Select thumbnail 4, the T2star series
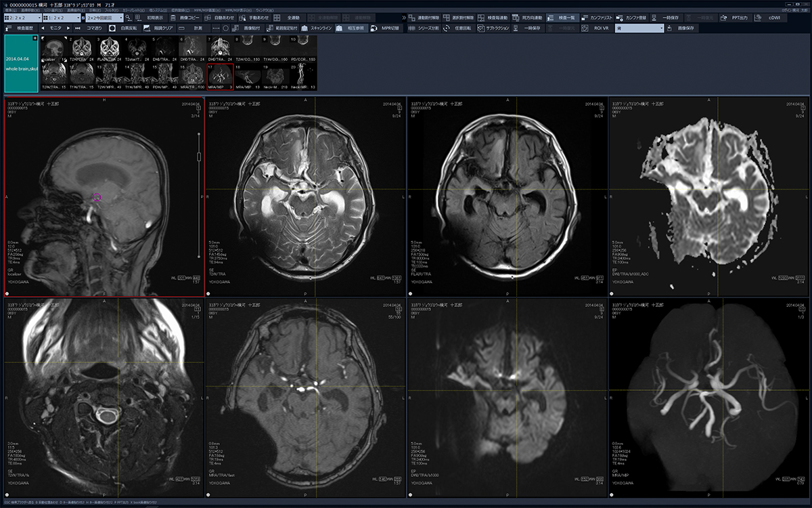 (x=137, y=49)
